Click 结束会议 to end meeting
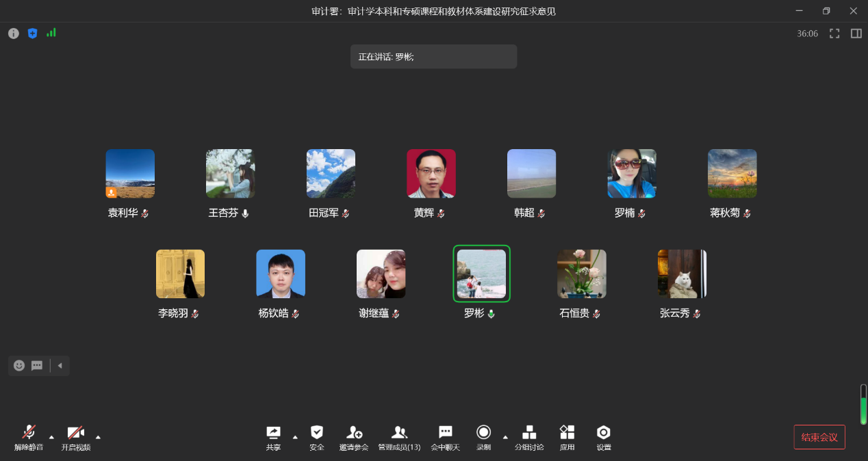Image resolution: width=868 pixels, height=461 pixels. pyautogui.click(x=819, y=437)
